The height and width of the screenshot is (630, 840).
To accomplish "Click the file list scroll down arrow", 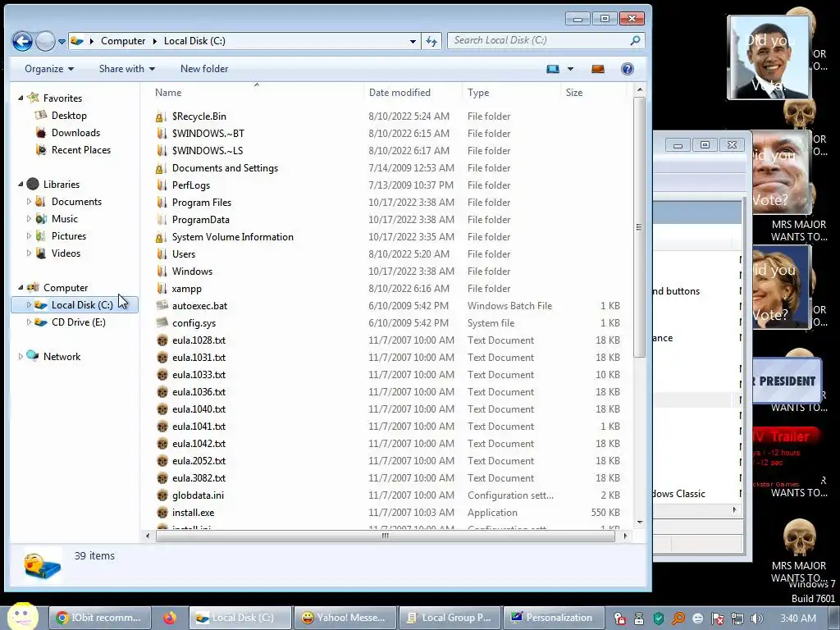I will (x=640, y=522).
